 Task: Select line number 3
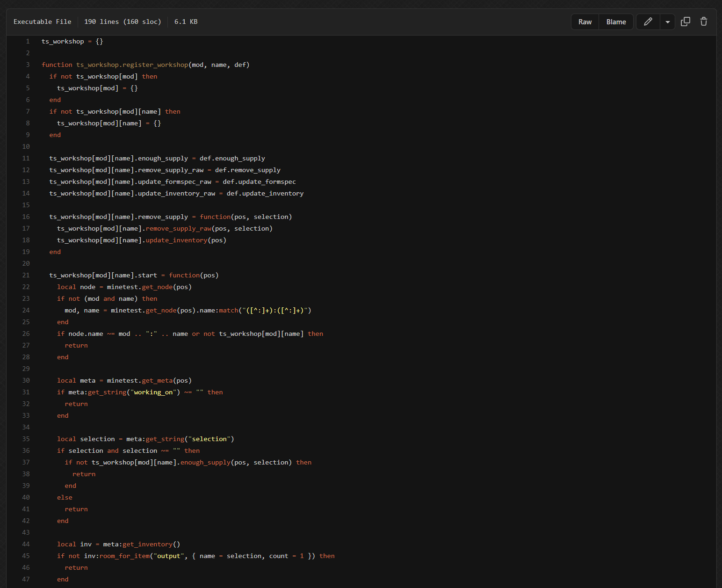point(28,65)
